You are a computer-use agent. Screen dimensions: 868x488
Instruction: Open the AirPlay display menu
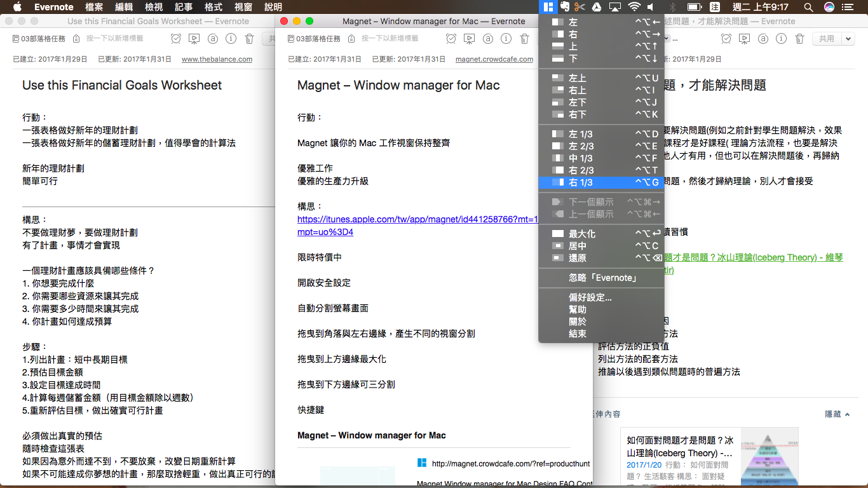coord(614,7)
